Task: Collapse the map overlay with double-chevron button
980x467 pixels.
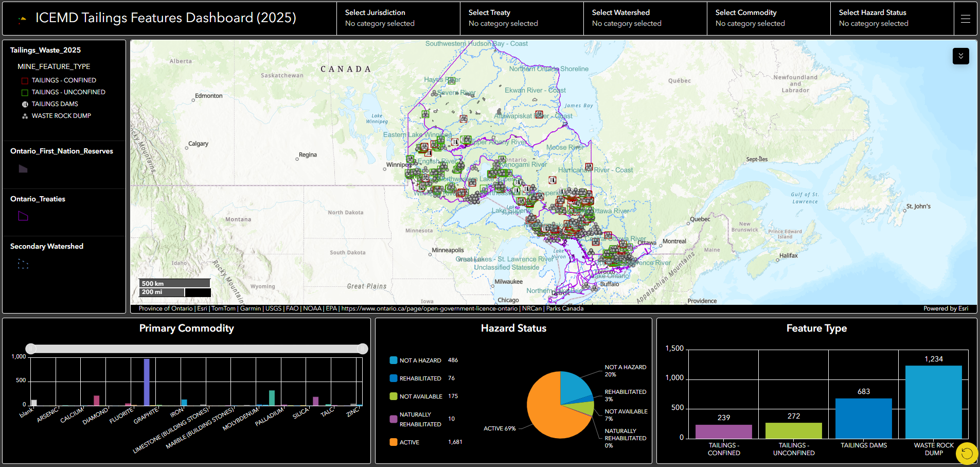Action: tap(960, 56)
